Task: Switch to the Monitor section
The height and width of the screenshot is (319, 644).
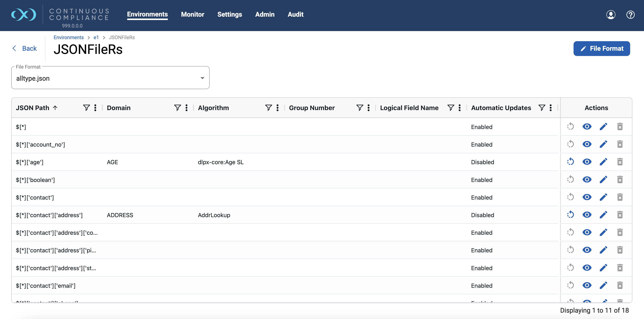Action: click(193, 14)
